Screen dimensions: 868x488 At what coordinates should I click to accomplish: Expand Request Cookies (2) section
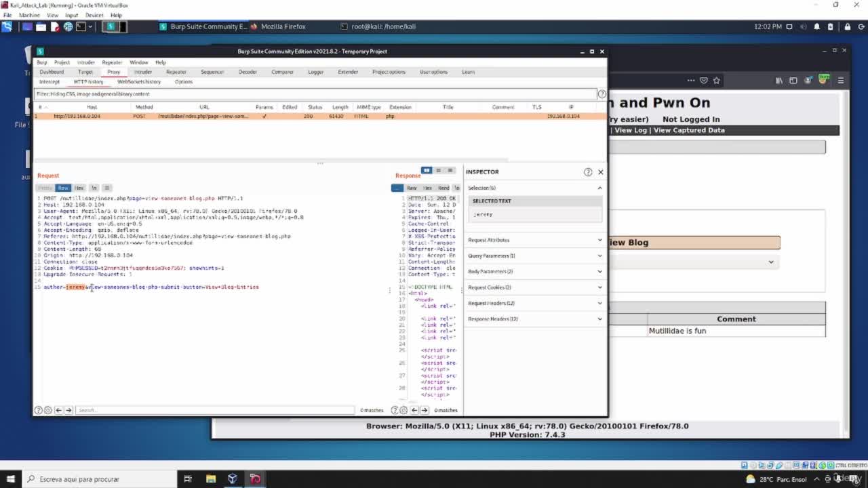click(x=599, y=287)
